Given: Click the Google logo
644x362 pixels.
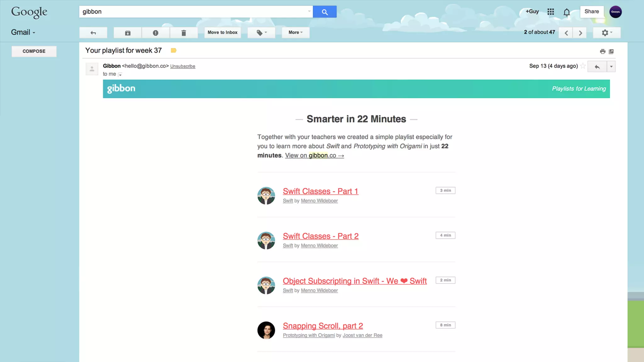Looking at the screenshot, I should point(29,13).
